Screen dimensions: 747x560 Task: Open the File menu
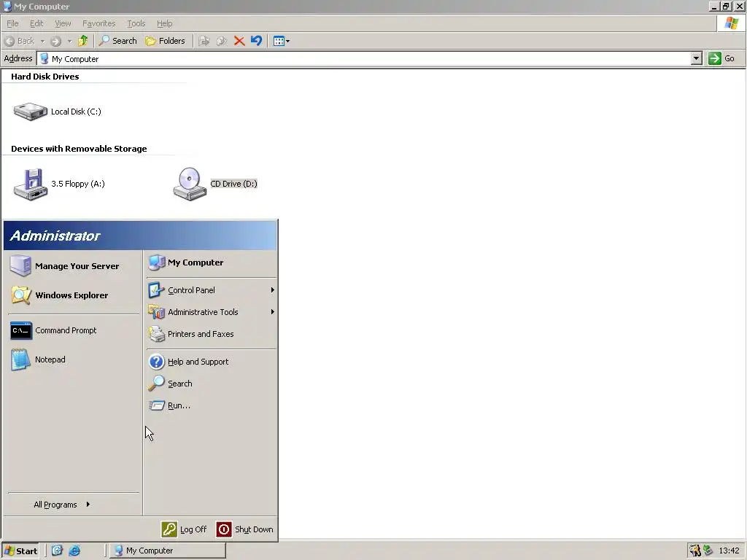[12, 23]
